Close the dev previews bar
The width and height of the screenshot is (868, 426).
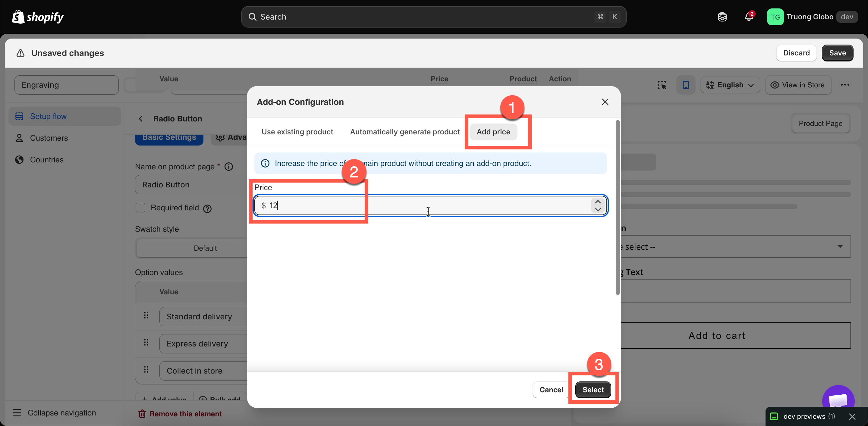[852, 417]
